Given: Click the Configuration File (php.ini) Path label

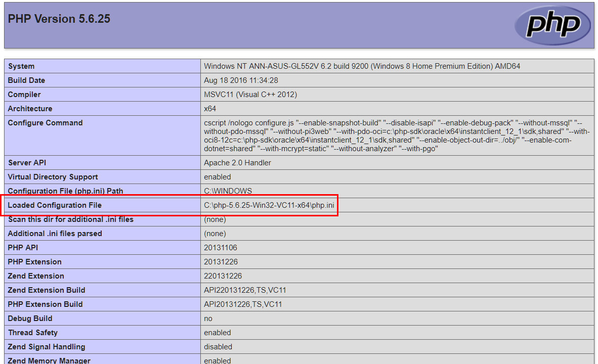Looking at the screenshot, I should [65, 191].
